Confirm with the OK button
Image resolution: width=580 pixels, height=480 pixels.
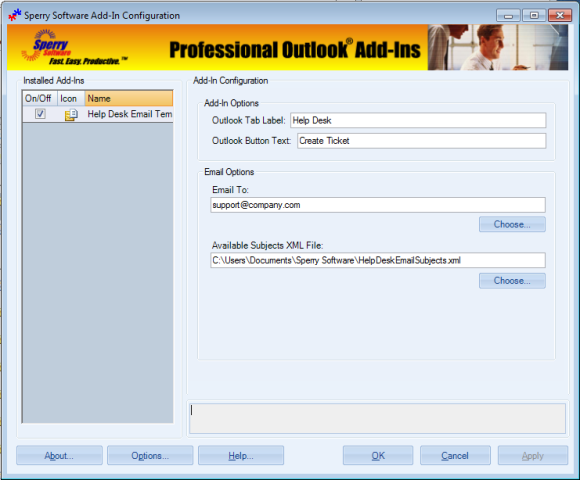pos(378,455)
